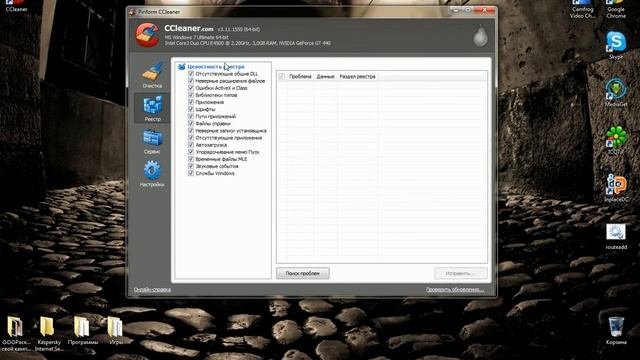This screenshot has height=360, width=640.
Task: Select the Целостность реестра heading
Action: point(216,67)
